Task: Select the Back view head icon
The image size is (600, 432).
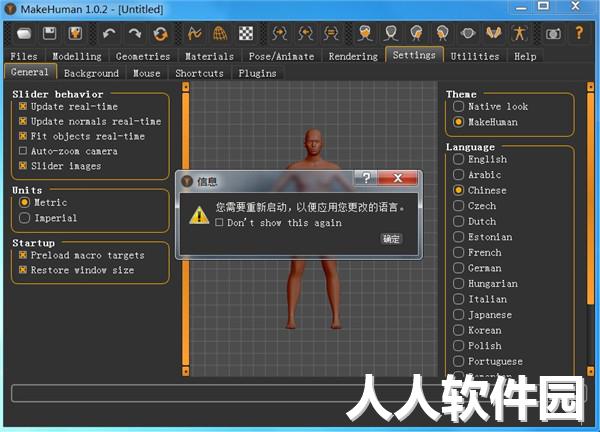Action: [x=391, y=34]
